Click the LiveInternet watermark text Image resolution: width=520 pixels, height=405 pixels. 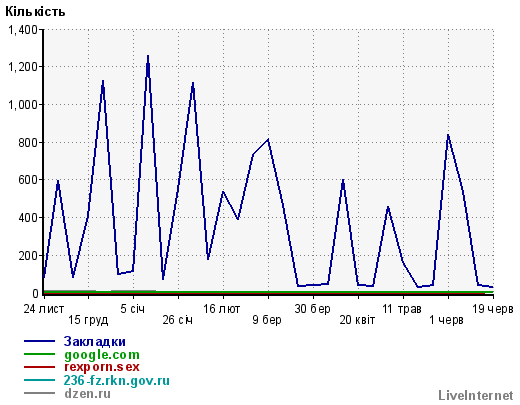pyautogui.click(x=476, y=395)
